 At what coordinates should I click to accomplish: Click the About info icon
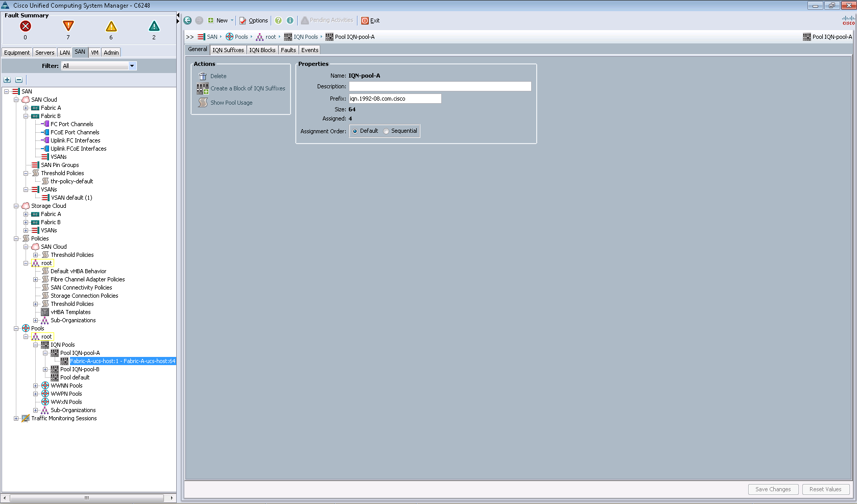point(290,20)
